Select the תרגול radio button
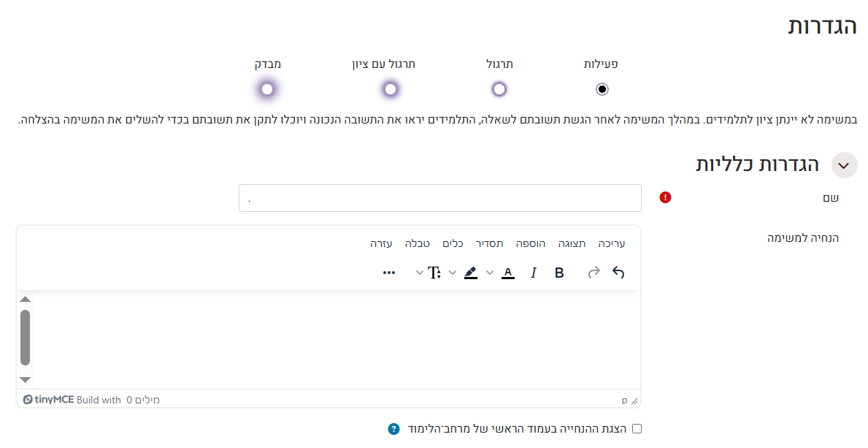868x448 pixels. click(499, 88)
